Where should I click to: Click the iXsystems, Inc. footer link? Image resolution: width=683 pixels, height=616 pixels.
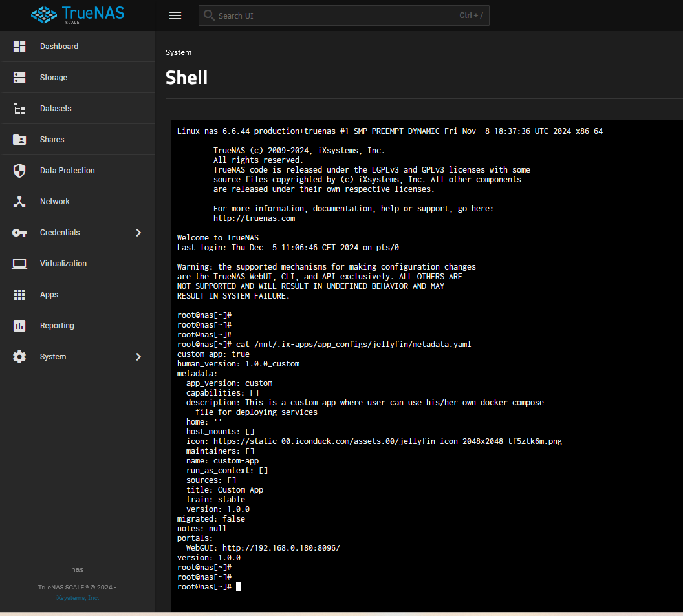[x=77, y=598]
